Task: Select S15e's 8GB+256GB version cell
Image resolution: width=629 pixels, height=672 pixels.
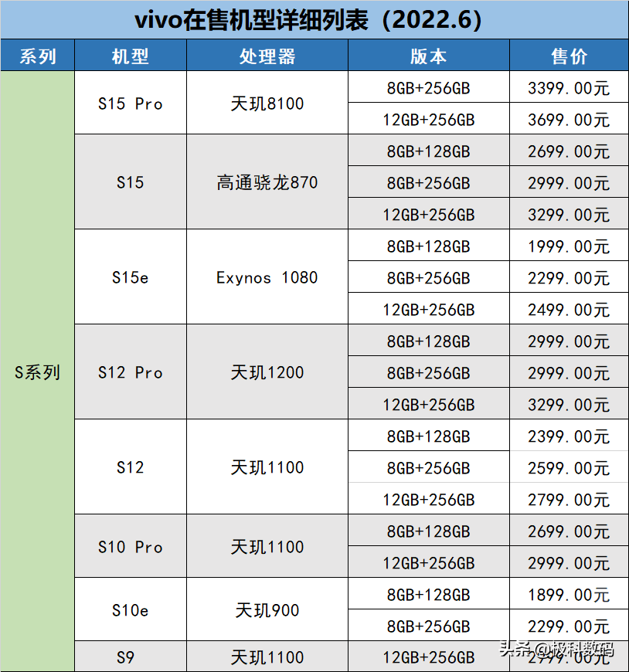Action: point(429,277)
